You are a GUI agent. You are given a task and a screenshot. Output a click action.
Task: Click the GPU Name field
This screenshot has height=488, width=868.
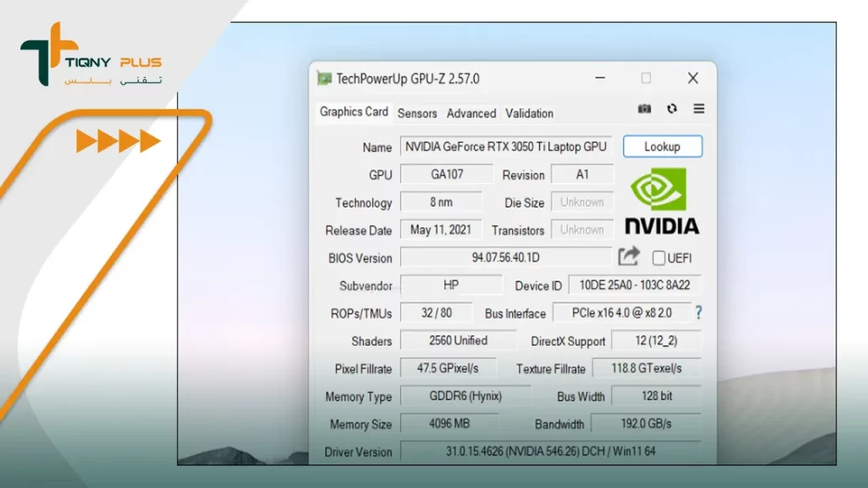click(x=506, y=147)
